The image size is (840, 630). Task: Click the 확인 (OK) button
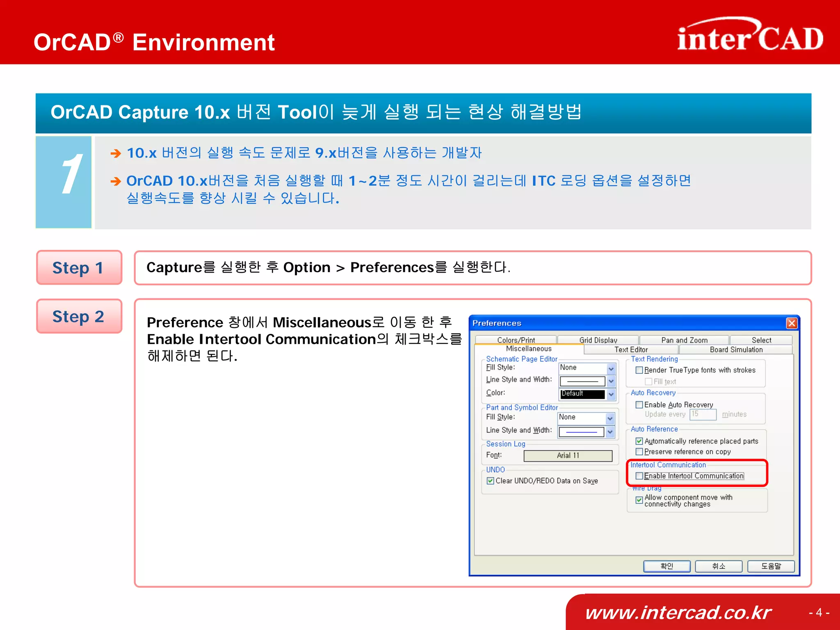667,566
